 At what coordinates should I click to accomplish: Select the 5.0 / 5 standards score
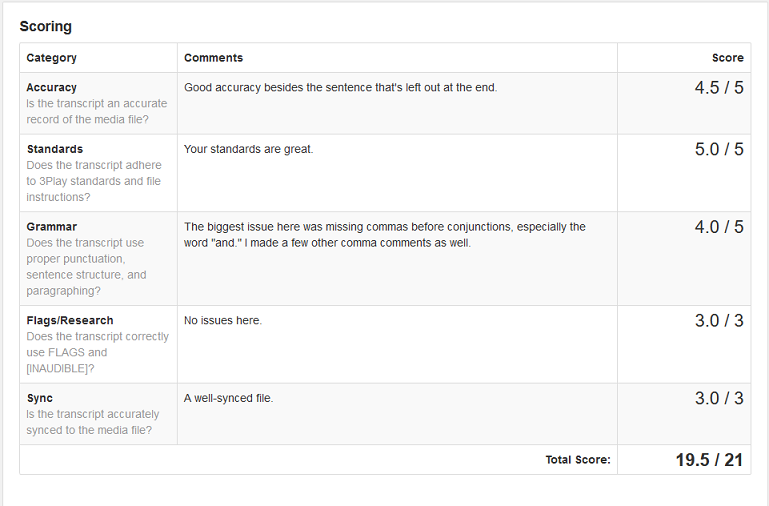[x=719, y=150]
